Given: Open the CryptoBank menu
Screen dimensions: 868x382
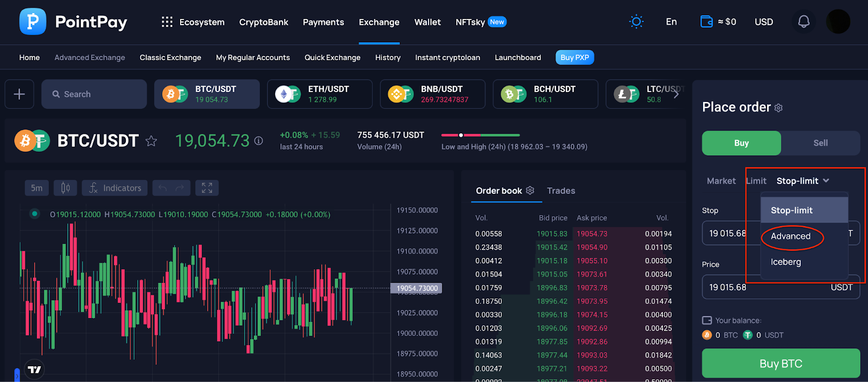Looking at the screenshot, I should [x=264, y=22].
